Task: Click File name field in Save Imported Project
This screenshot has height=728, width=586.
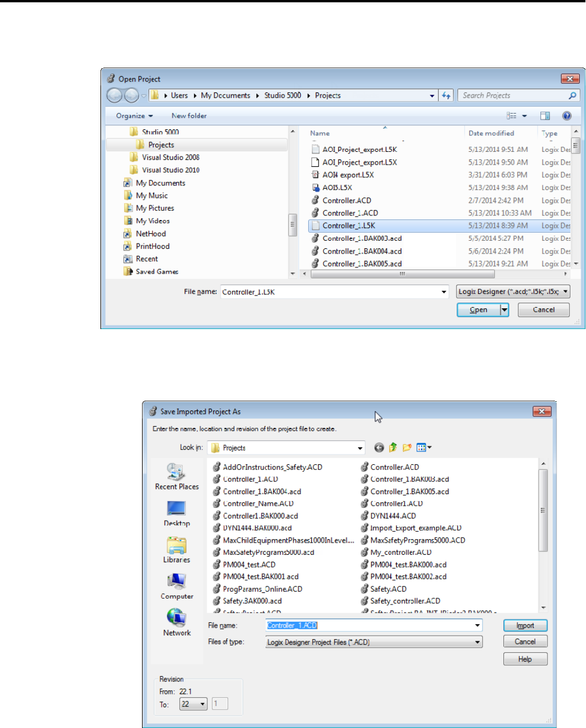Action: pos(369,625)
